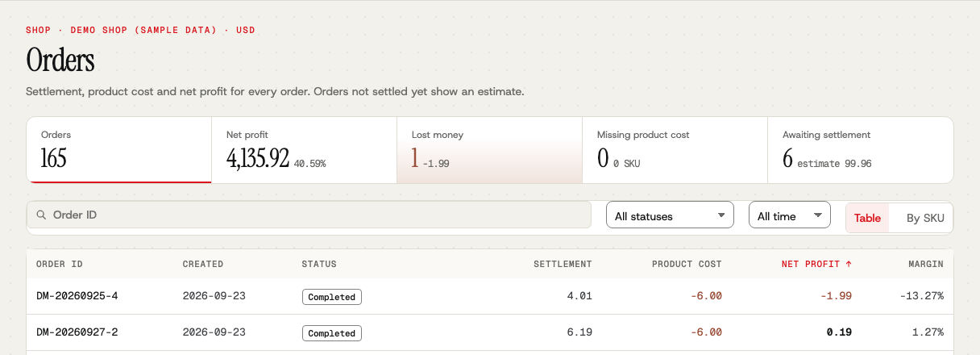Screen dimensions: 980x355
Task: Click the Completed badge for DM-20260925-4
Action: tap(332, 297)
